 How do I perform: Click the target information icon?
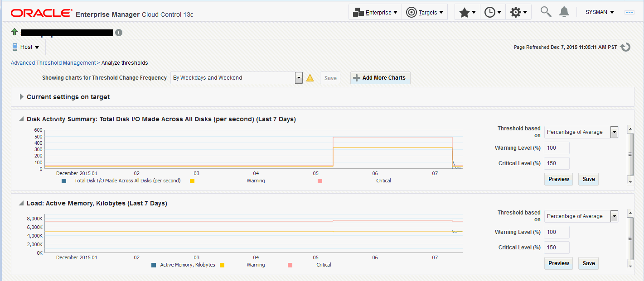(x=119, y=33)
